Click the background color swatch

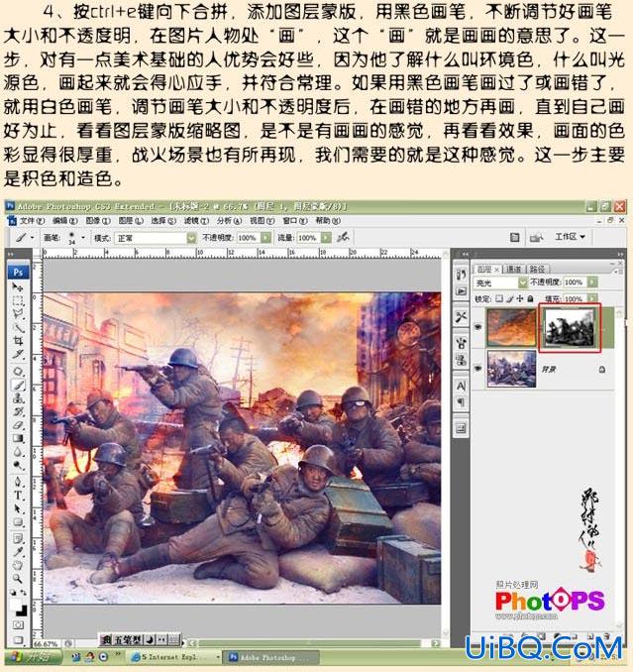[x=22, y=611]
